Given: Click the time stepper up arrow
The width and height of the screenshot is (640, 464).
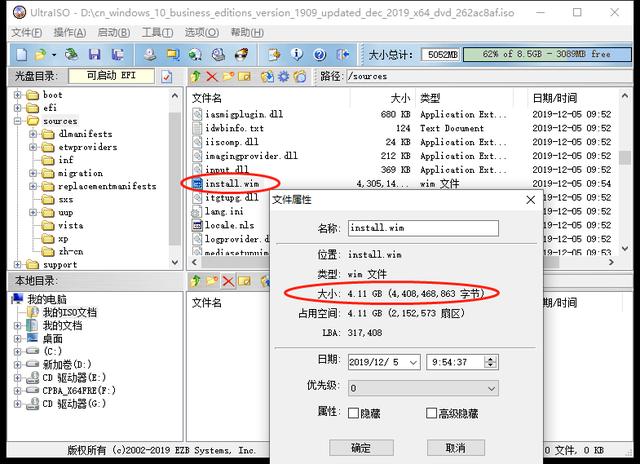Looking at the screenshot, I should coord(491,359).
